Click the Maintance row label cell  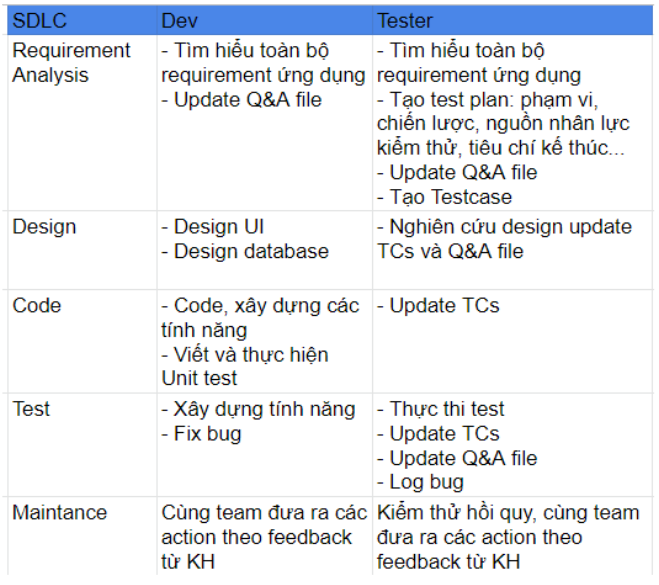[59, 512]
